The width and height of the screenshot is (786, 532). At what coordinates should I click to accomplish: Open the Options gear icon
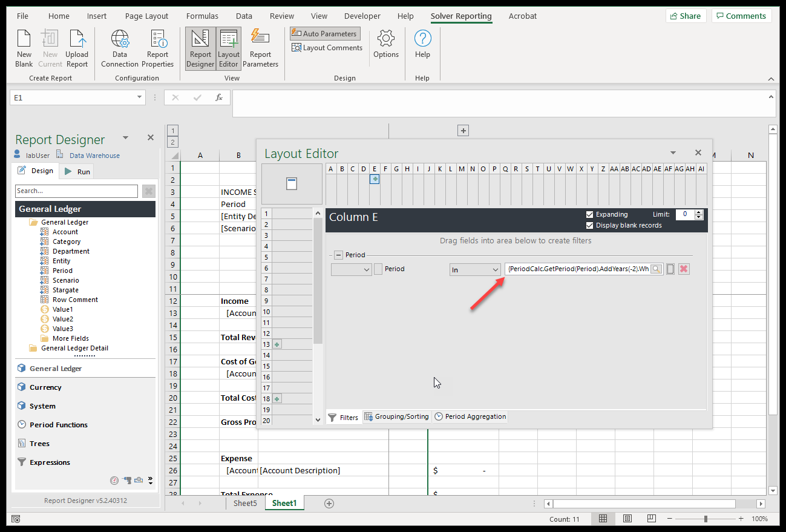click(x=386, y=44)
